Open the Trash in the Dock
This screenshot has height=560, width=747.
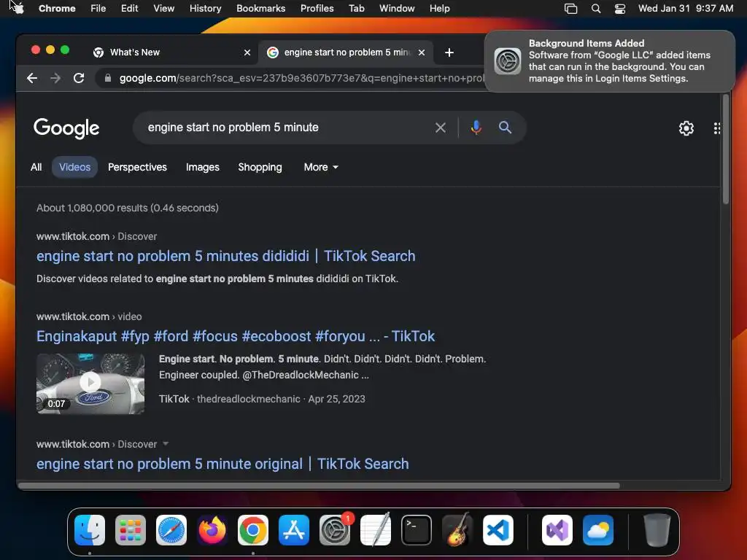[657, 530]
